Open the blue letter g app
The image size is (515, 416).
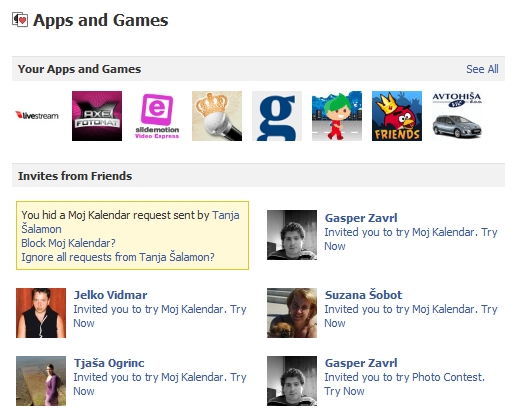click(277, 116)
